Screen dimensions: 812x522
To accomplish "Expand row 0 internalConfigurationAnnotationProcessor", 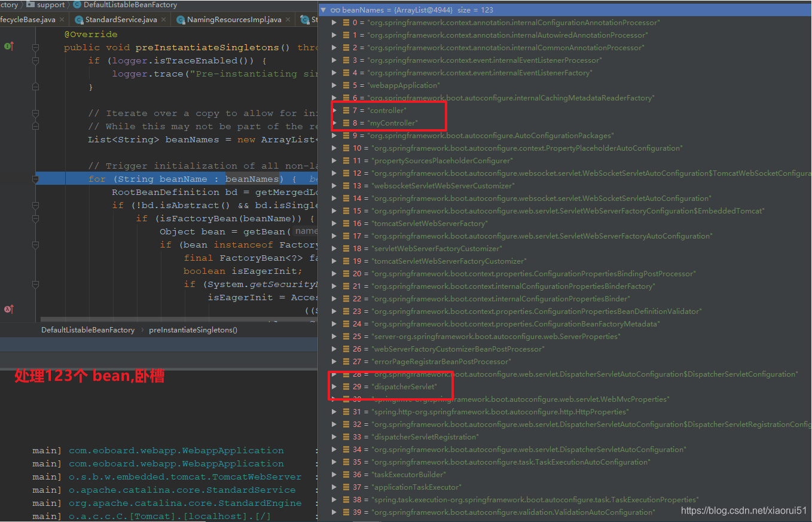I will tap(334, 23).
